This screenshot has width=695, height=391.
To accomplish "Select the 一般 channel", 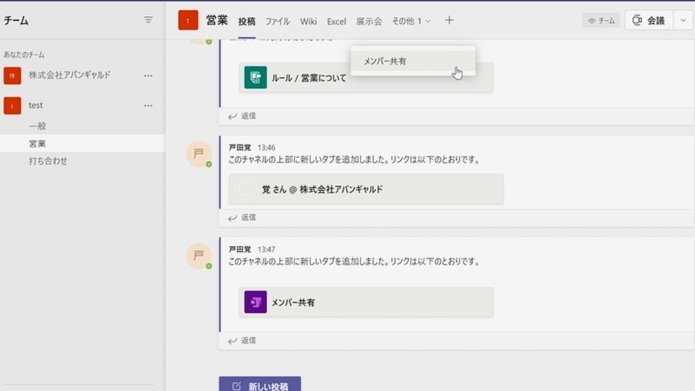I will (x=37, y=126).
